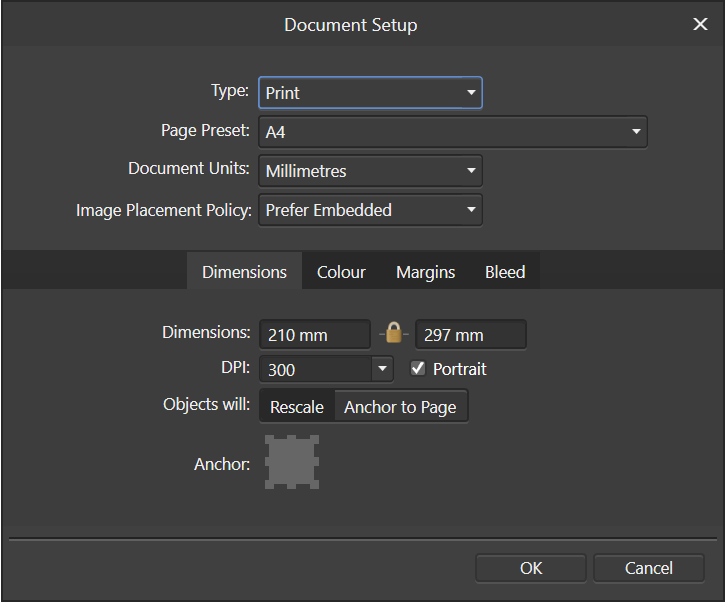Expand the Page Preset A4 dropdown

[453, 132]
